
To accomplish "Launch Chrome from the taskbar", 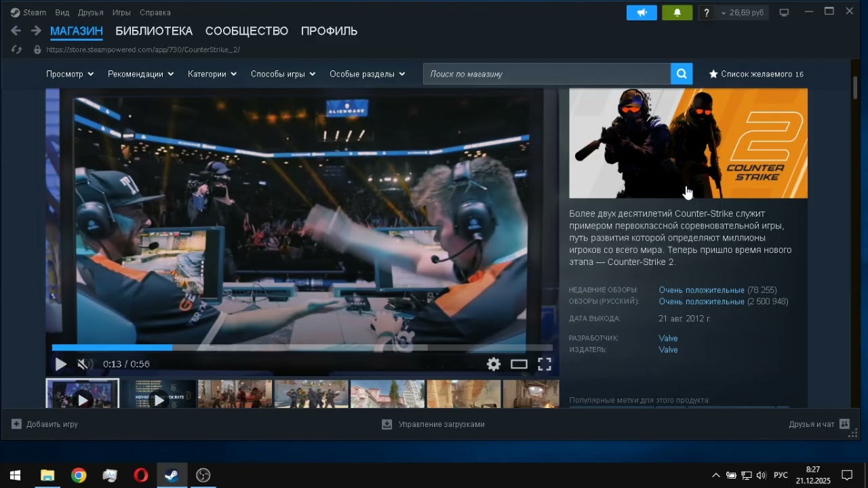I will coord(79,475).
